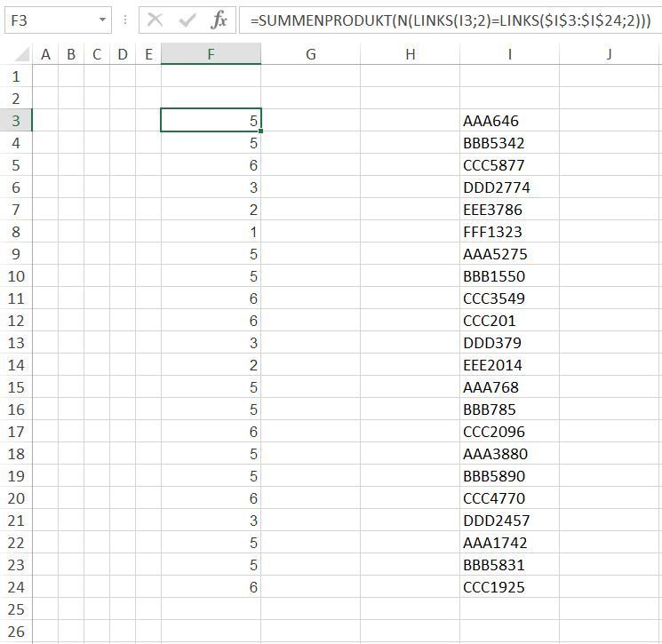Click cell AAA5275
The height and width of the screenshot is (644, 662).
[509, 254]
